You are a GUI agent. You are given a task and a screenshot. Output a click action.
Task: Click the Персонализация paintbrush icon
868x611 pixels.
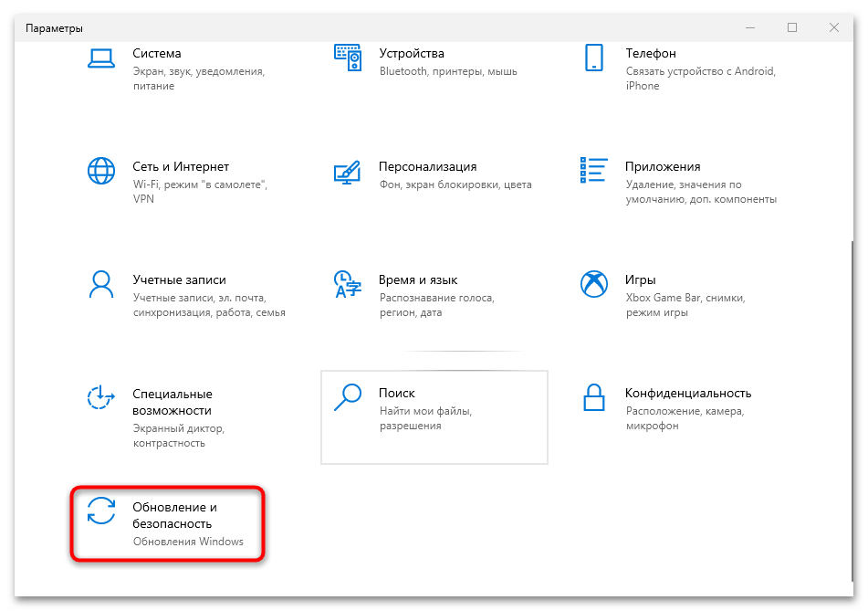[x=348, y=173]
